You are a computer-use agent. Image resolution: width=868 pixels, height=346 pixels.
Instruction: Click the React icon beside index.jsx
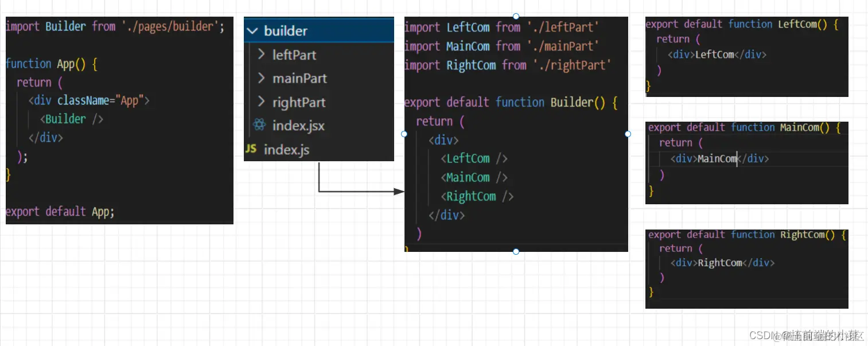click(259, 125)
